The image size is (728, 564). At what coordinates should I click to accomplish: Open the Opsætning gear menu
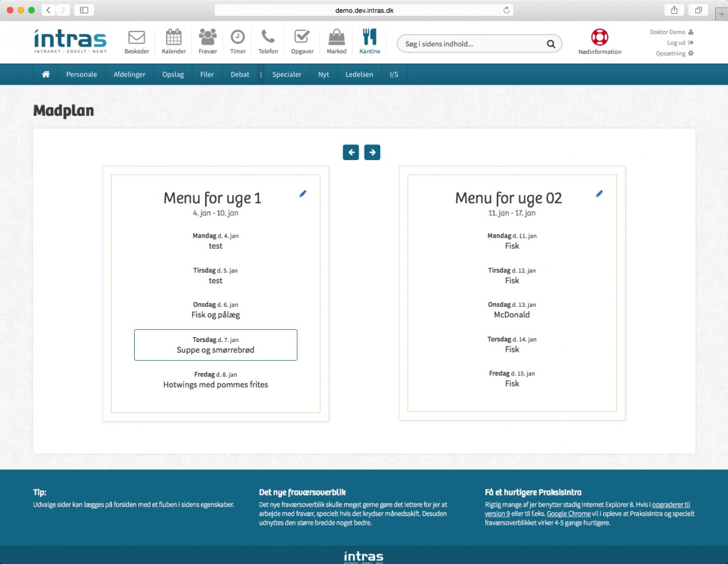point(675,53)
